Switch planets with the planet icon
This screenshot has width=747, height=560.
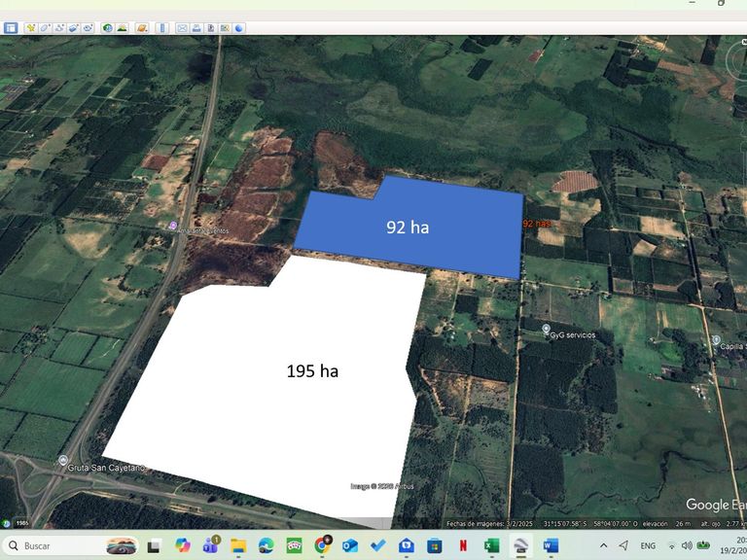click(x=142, y=28)
